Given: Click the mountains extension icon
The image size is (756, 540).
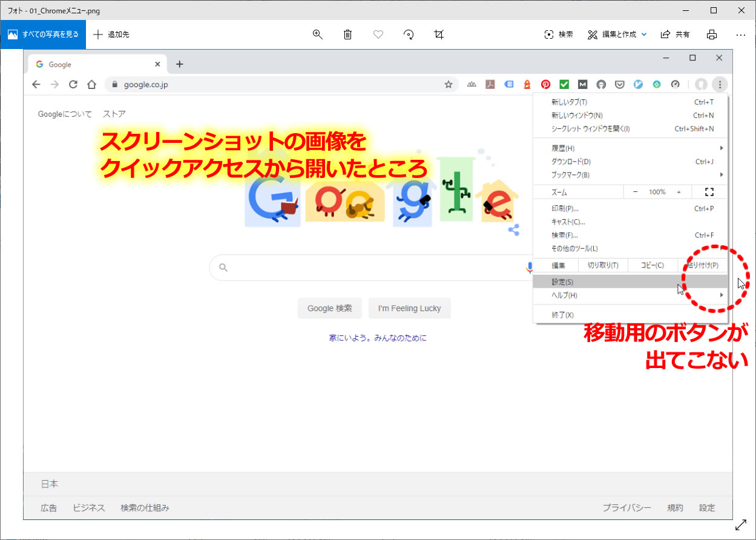Looking at the screenshot, I should pyautogui.click(x=472, y=85).
